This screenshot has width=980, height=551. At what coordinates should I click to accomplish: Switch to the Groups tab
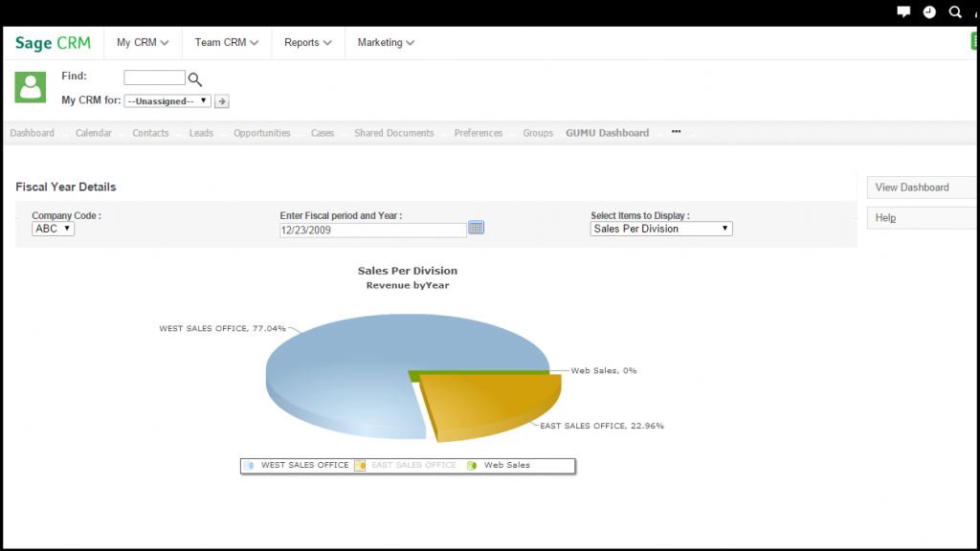[538, 133]
